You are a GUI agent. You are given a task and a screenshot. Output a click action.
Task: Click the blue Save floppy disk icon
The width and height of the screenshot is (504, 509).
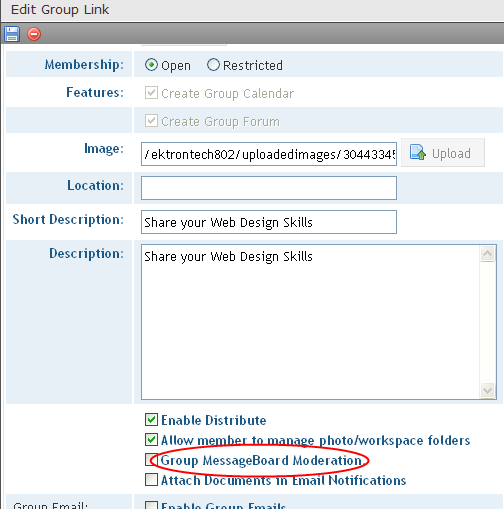coord(12,34)
